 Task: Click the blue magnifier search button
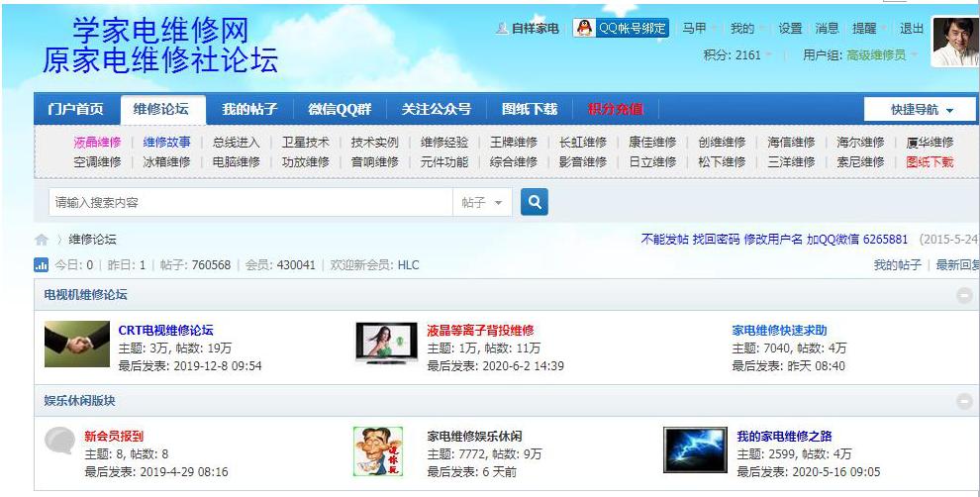(534, 202)
